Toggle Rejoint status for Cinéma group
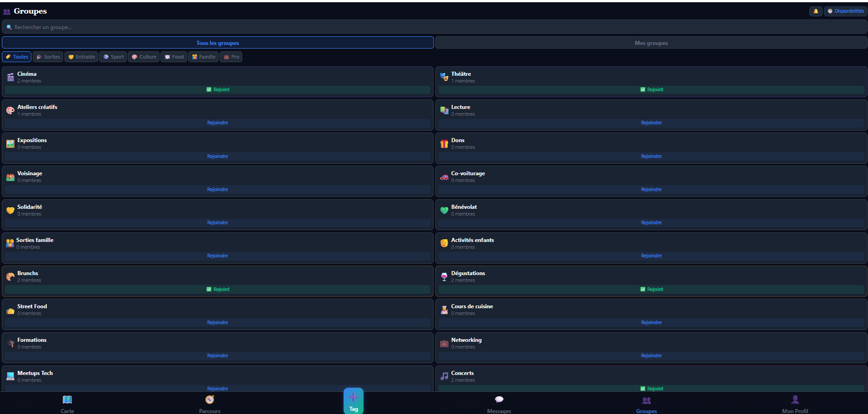The image size is (868, 414). 218,90
